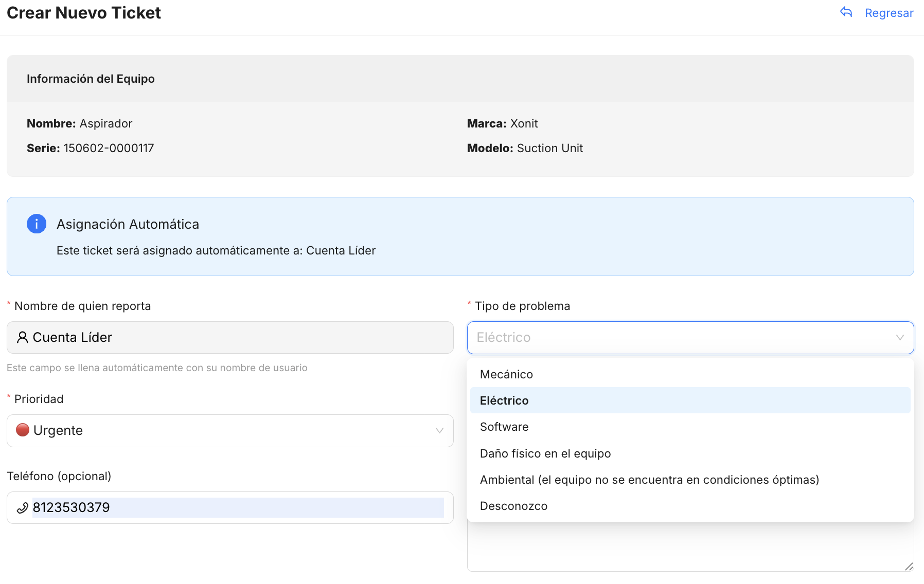Screen dimensions: 924x584
Task: Choose the Desconozco option
Action: (x=513, y=506)
